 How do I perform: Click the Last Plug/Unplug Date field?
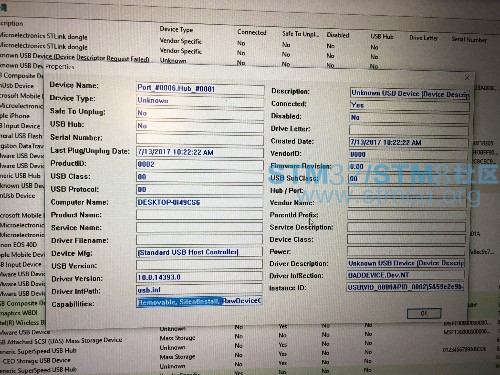(x=200, y=152)
